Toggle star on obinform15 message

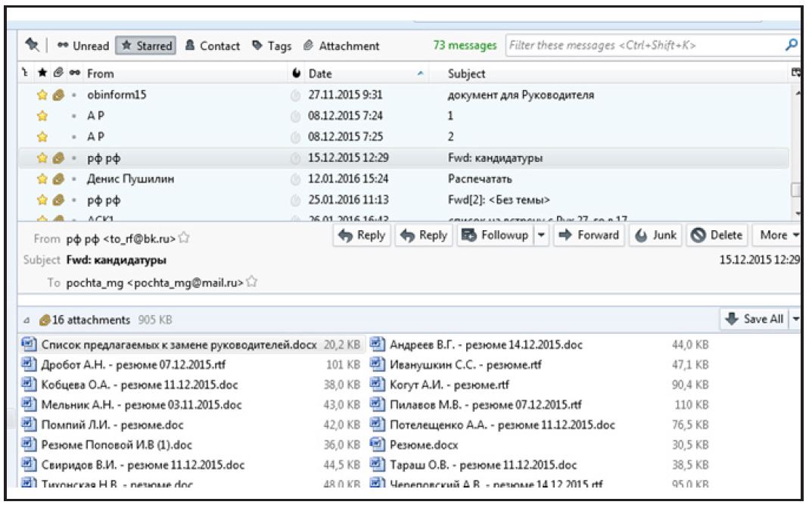tap(43, 95)
